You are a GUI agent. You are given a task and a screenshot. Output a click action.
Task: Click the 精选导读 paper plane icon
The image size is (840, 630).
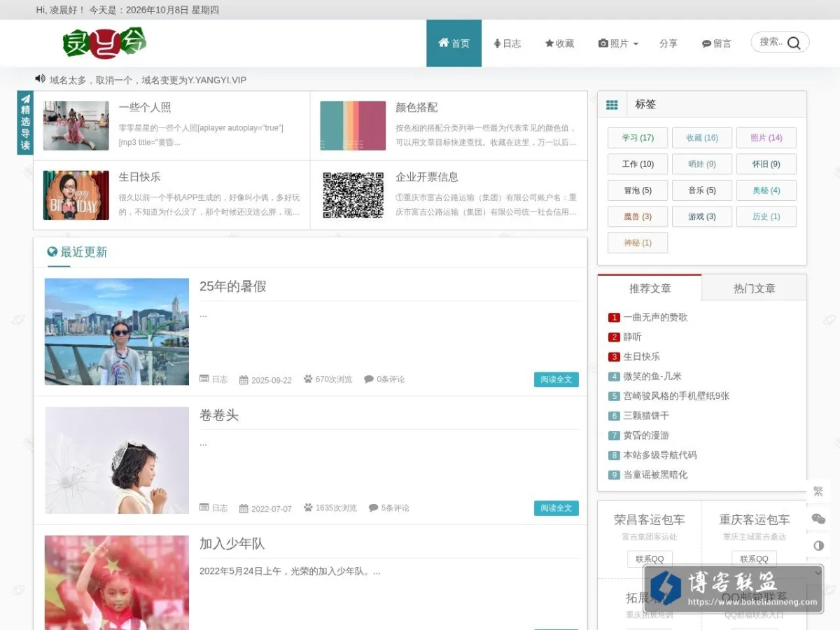click(25, 99)
